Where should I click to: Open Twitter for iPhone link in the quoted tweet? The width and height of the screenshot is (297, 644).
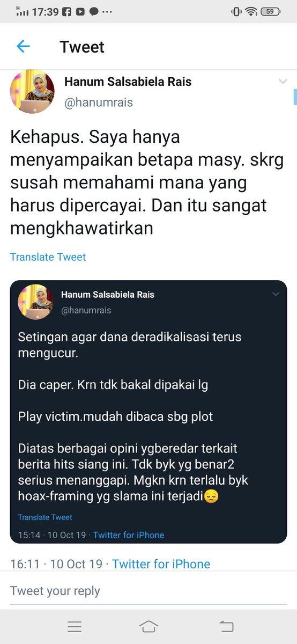point(129,535)
